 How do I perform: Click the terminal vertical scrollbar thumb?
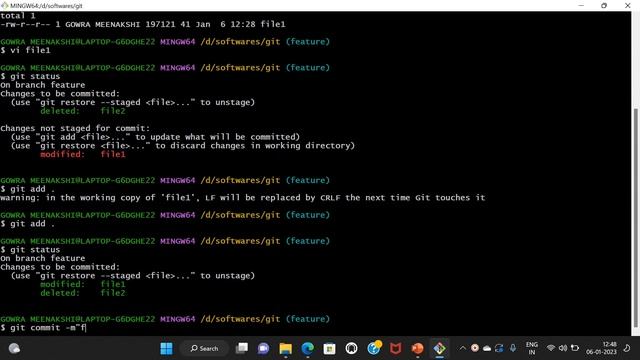[636, 218]
